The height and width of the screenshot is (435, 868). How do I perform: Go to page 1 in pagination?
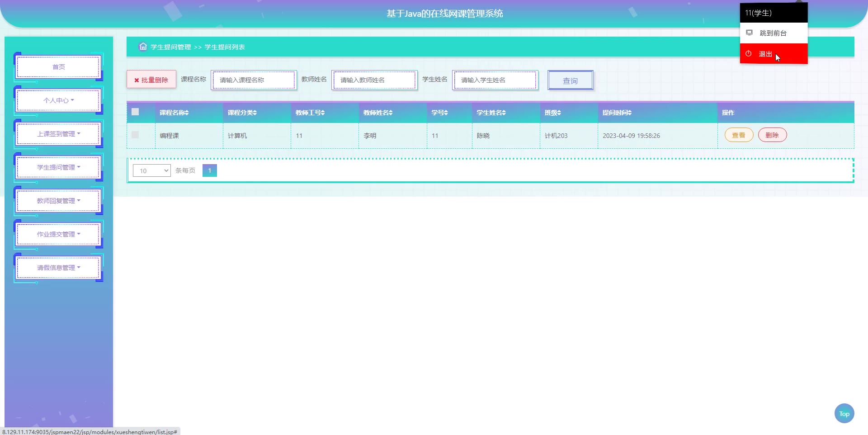(x=210, y=170)
